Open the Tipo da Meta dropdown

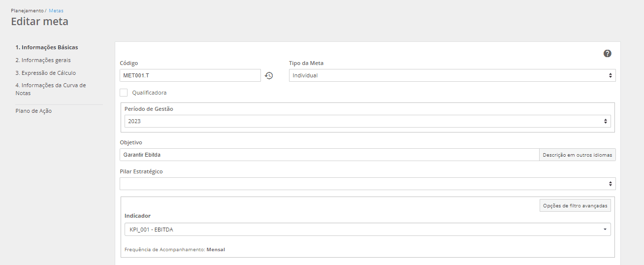[x=452, y=75]
